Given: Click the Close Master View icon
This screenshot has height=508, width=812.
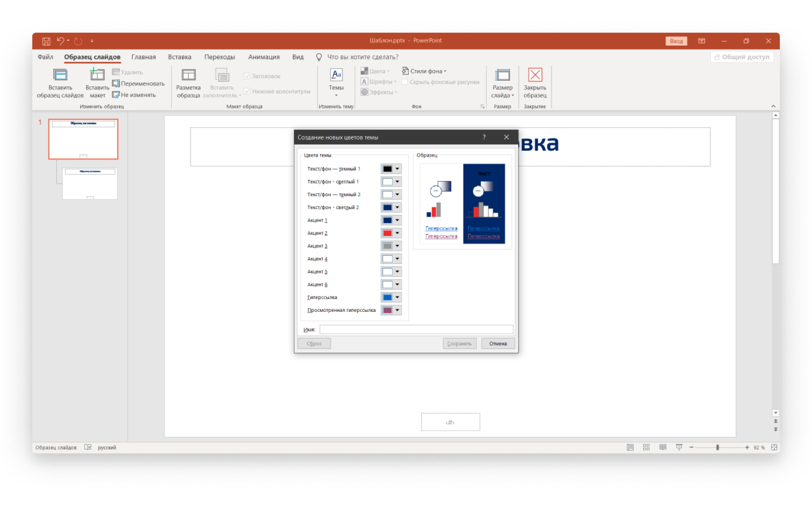Looking at the screenshot, I should (x=535, y=75).
